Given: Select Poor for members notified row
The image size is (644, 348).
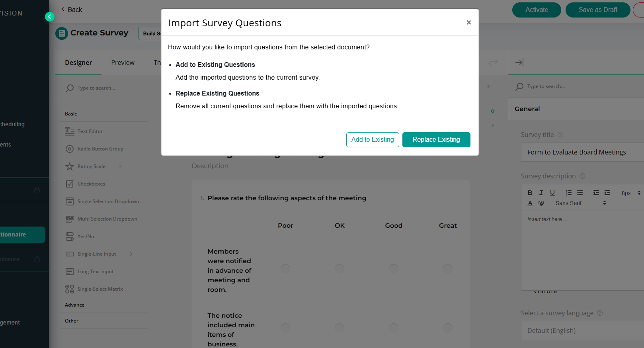Looking at the screenshot, I should (x=285, y=269).
